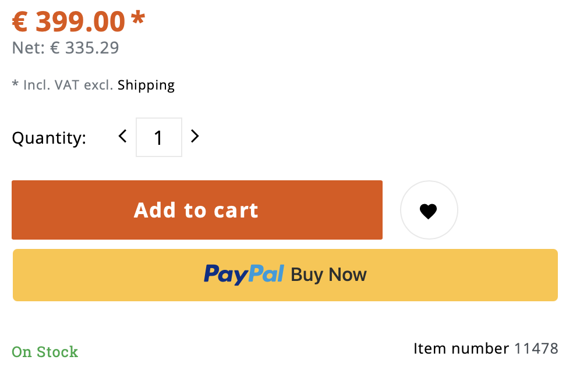This screenshot has width=580, height=392.
Task: Click the Buy Now text beside PayPal logo
Action: pos(328,275)
